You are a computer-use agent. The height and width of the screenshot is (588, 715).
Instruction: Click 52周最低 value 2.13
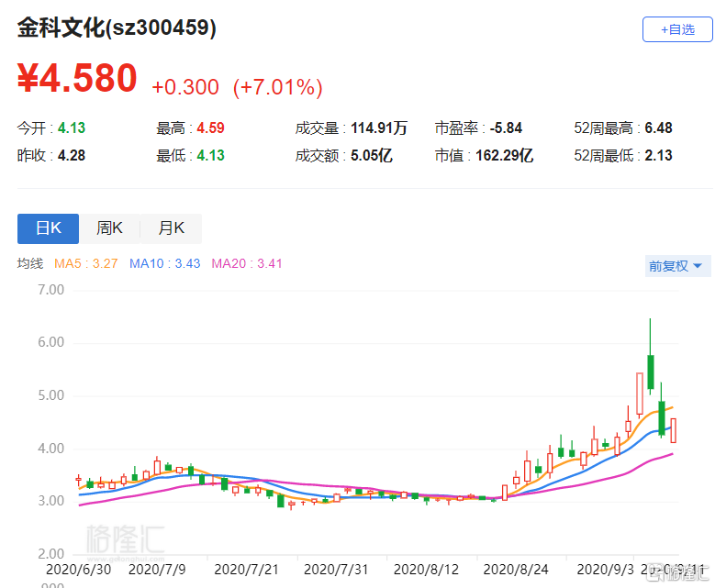click(x=658, y=155)
